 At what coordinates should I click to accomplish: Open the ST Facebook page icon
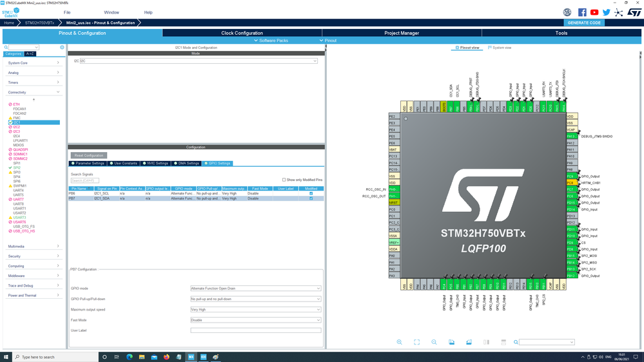[x=582, y=12]
